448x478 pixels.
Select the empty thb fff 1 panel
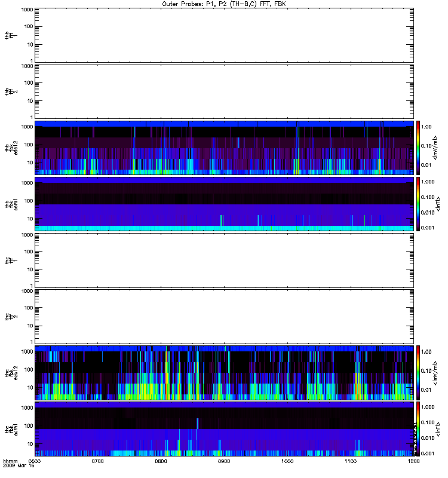224,35
